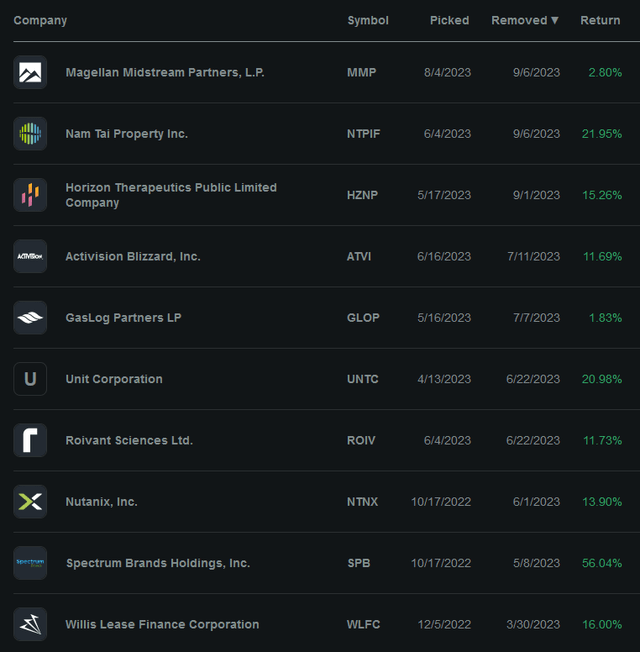Click the ROIV ticker symbol
This screenshot has width=640, height=652.
click(x=361, y=440)
